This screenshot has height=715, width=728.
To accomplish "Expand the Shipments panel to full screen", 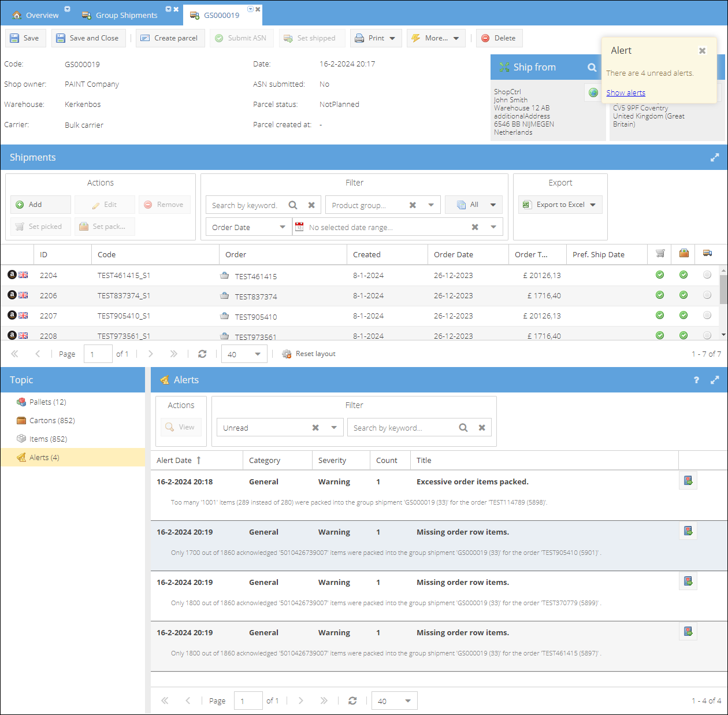I will pos(715,157).
